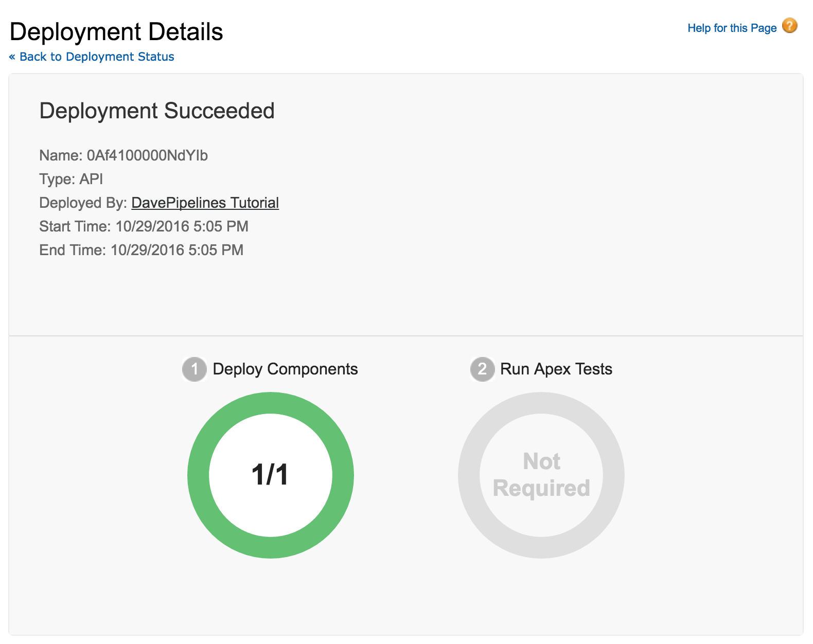Select the Run Apex Tests label
Screen dimensions: 813x644
pos(556,369)
